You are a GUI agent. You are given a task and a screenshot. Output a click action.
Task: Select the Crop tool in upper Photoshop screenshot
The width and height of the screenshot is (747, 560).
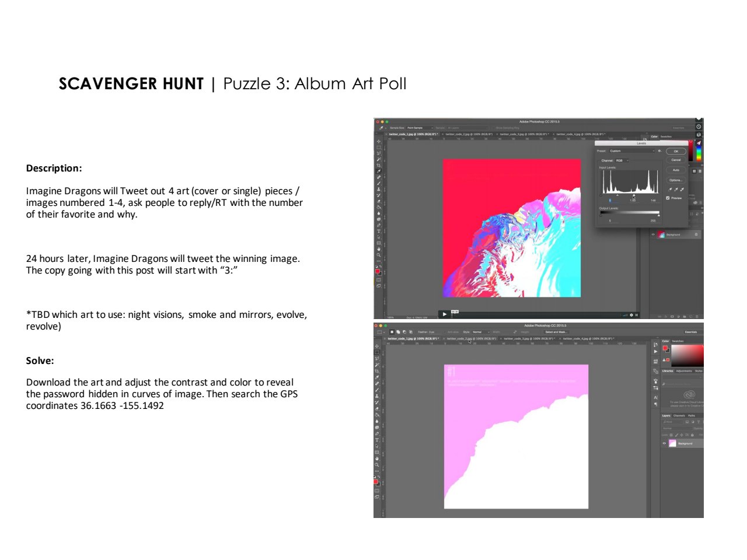point(379,165)
